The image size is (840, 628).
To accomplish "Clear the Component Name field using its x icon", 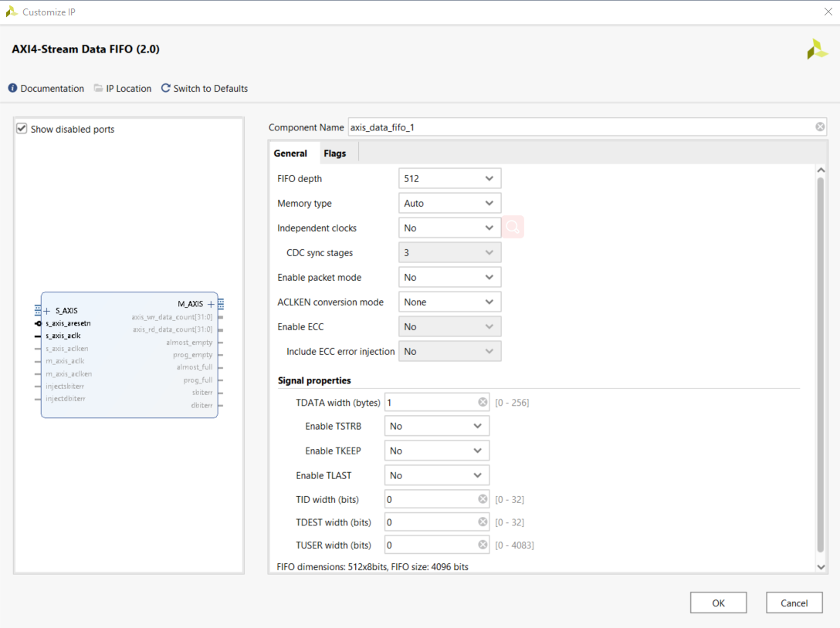I will tap(819, 127).
